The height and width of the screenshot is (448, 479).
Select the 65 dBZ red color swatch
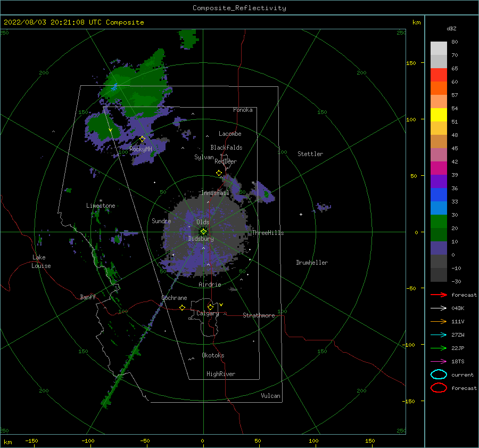tap(439, 75)
